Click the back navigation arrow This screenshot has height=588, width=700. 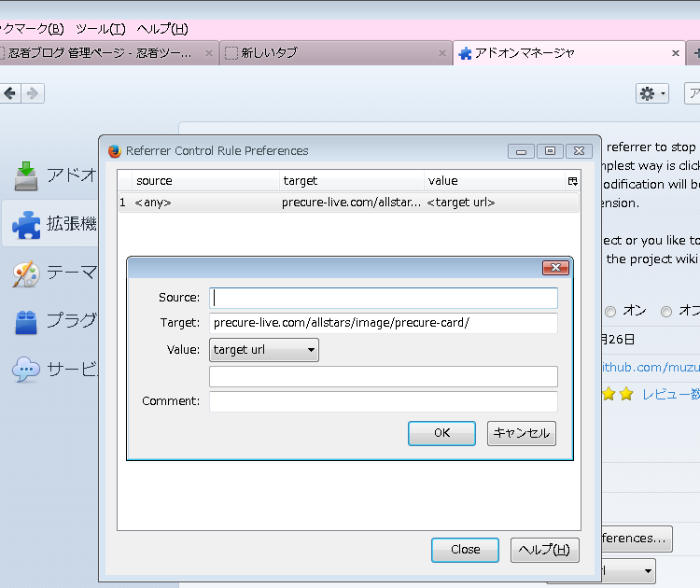point(10,93)
